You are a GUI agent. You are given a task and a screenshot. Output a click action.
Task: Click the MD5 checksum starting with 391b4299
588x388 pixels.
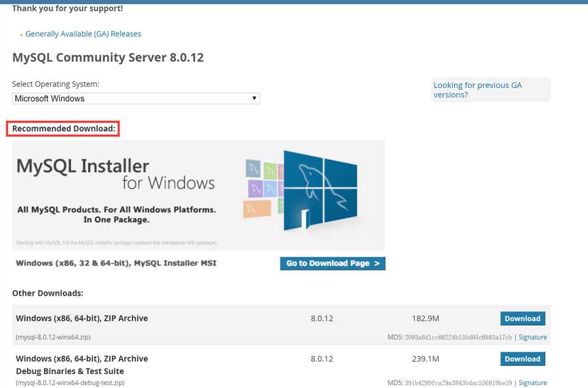click(458, 382)
